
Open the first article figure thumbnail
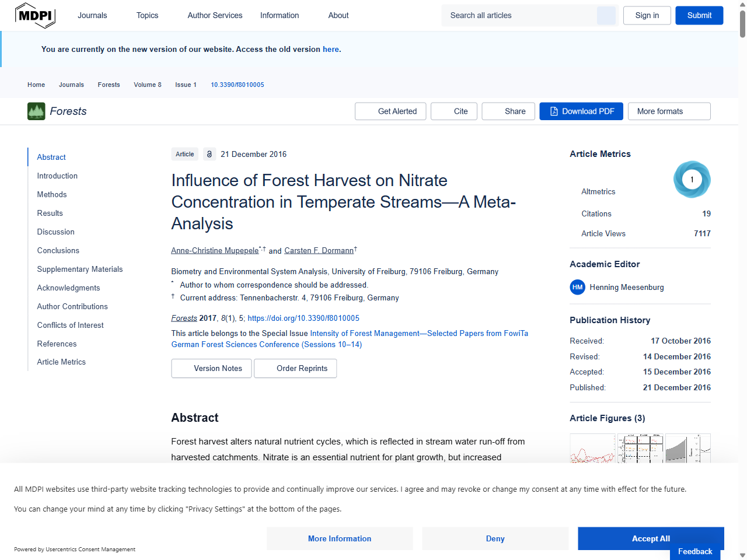592,448
